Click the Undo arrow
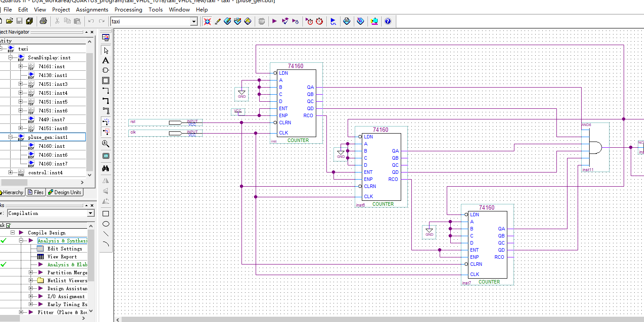 coord(91,21)
